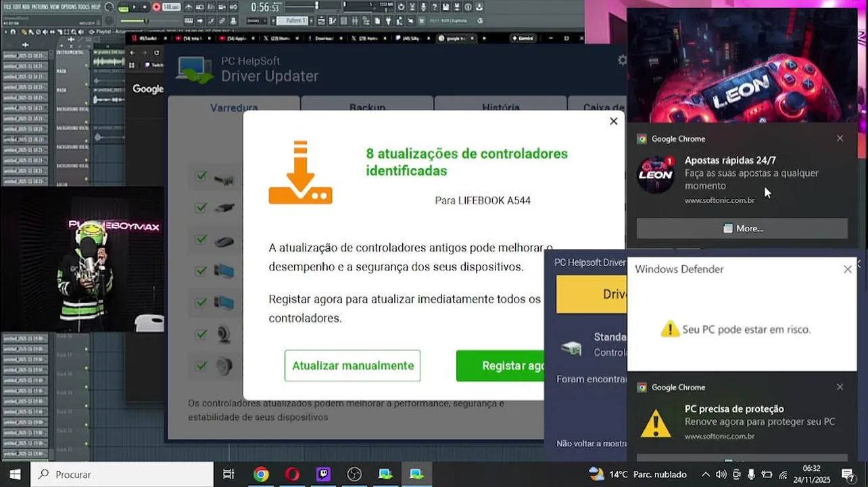Viewport: 868px width, 487px height.
Task: Click the PLAYBOYMAX webcam overlay
Action: click(x=82, y=259)
